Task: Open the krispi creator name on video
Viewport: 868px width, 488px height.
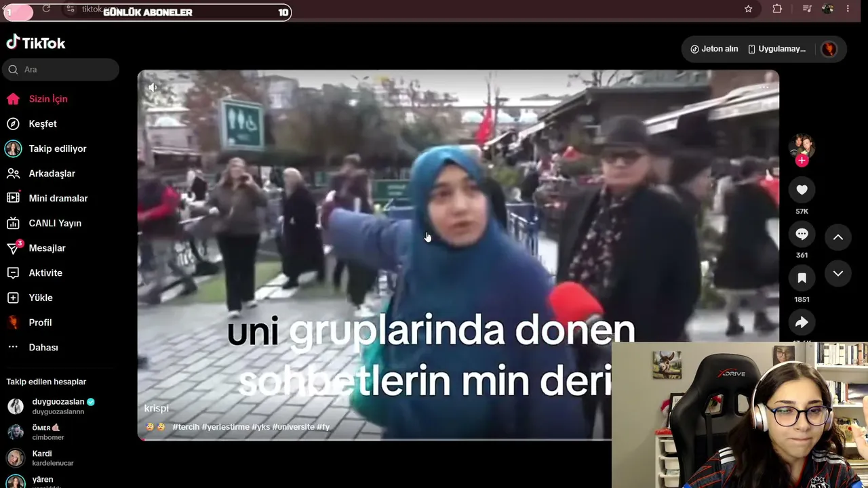Action: (156, 408)
